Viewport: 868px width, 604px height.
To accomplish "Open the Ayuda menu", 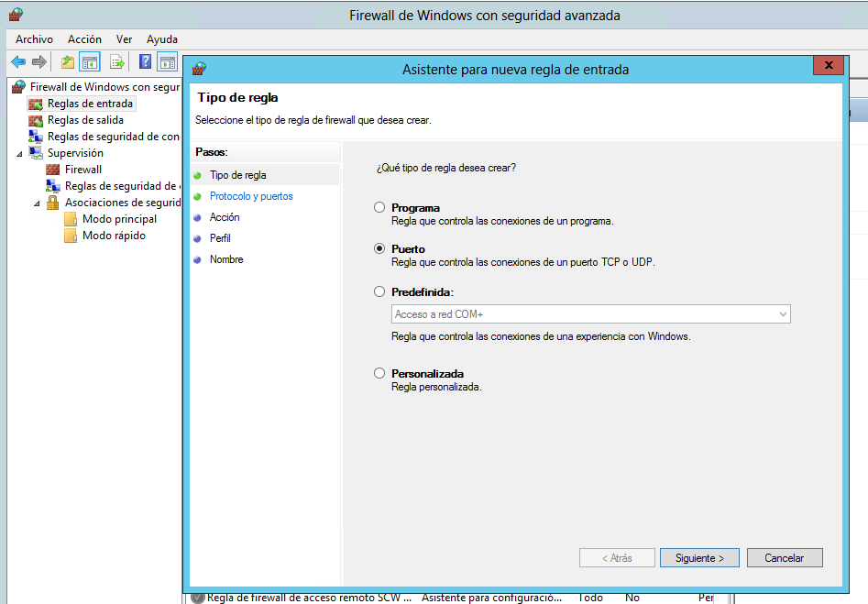I will [162, 39].
